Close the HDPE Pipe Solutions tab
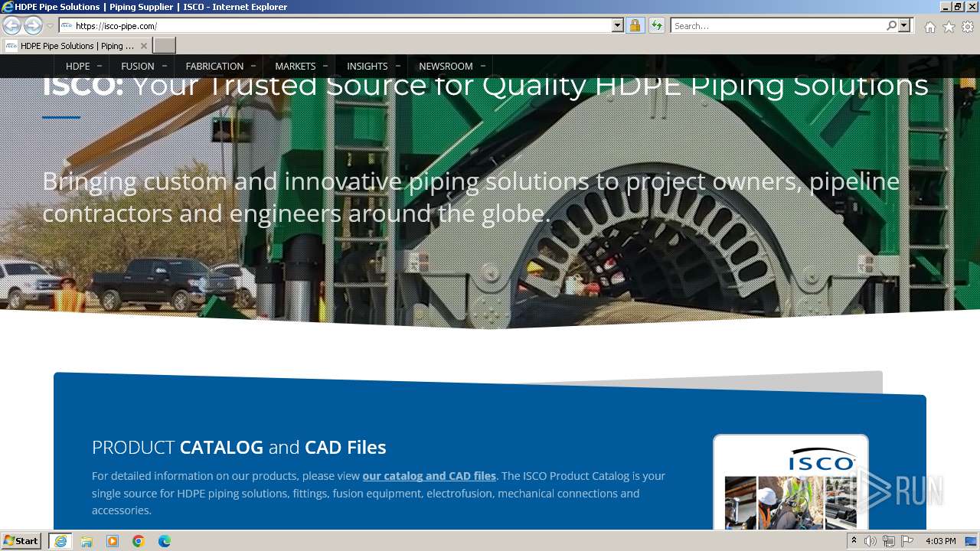Screen dimensions: 980x551 (x=143, y=46)
